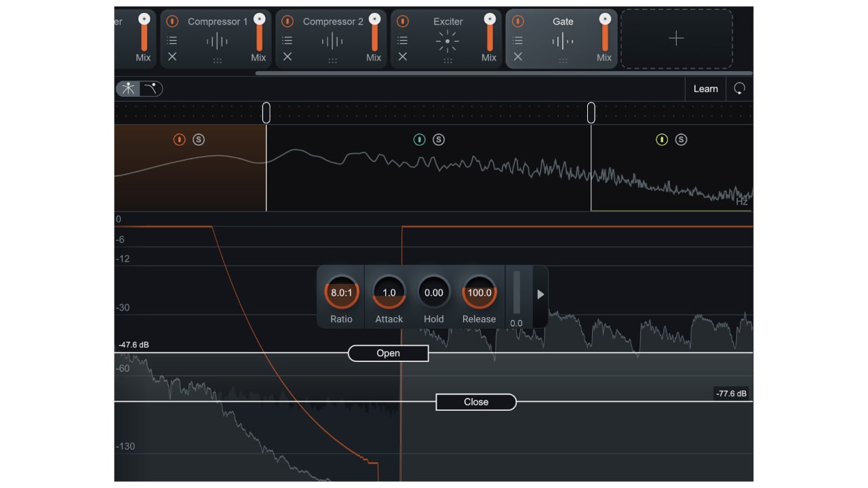
Task: Open Compressor 2's options list
Action: click(x=287, y=41)
